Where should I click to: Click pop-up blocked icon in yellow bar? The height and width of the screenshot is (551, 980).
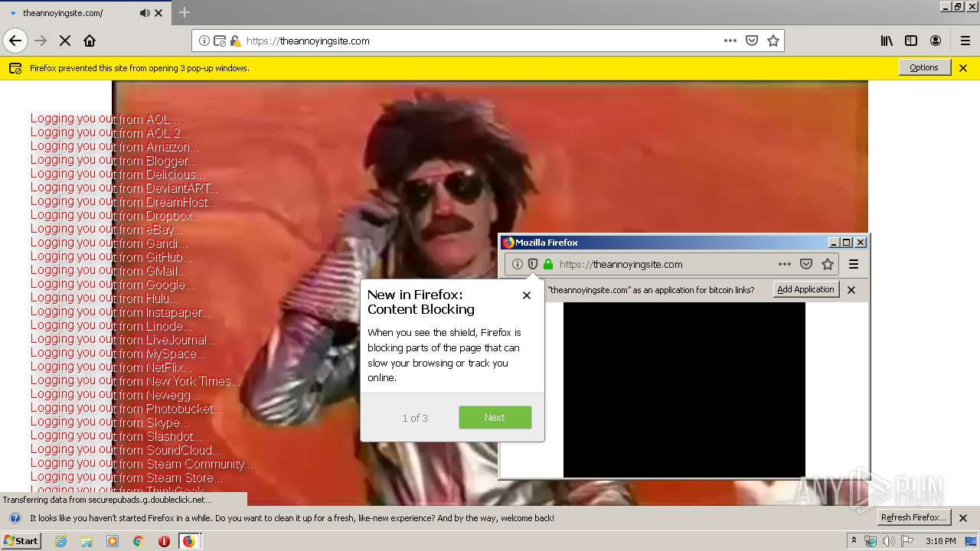pyautogui.click(x=15, y=68)
